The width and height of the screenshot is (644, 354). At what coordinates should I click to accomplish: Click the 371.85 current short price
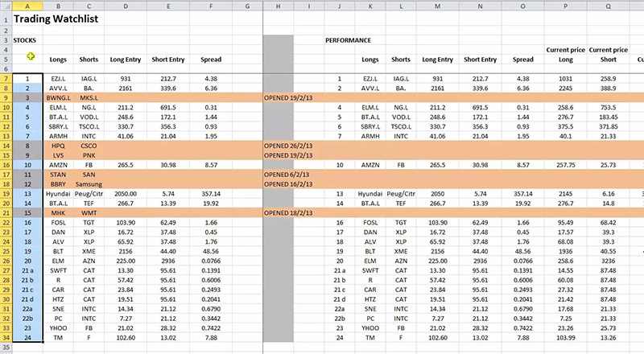609,126
